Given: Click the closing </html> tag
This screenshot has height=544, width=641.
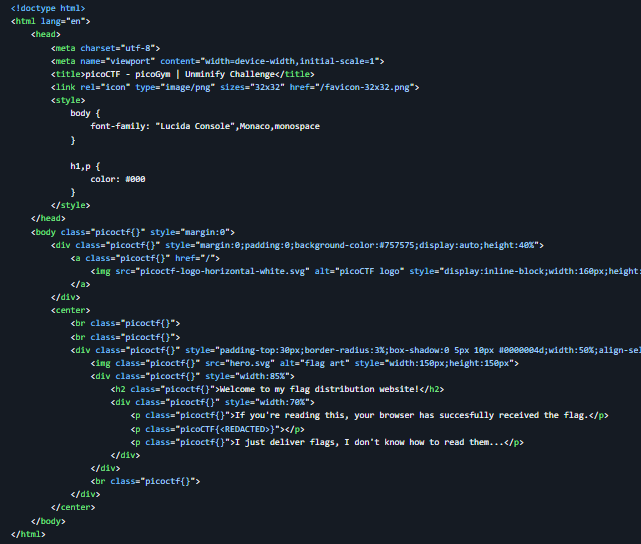Looking at the screenshot, I should click(28, 535).
